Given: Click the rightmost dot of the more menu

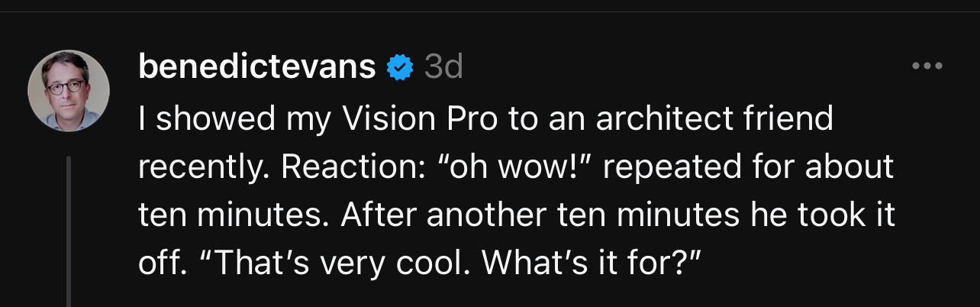Looking at the screenshot, I should 939,67.
